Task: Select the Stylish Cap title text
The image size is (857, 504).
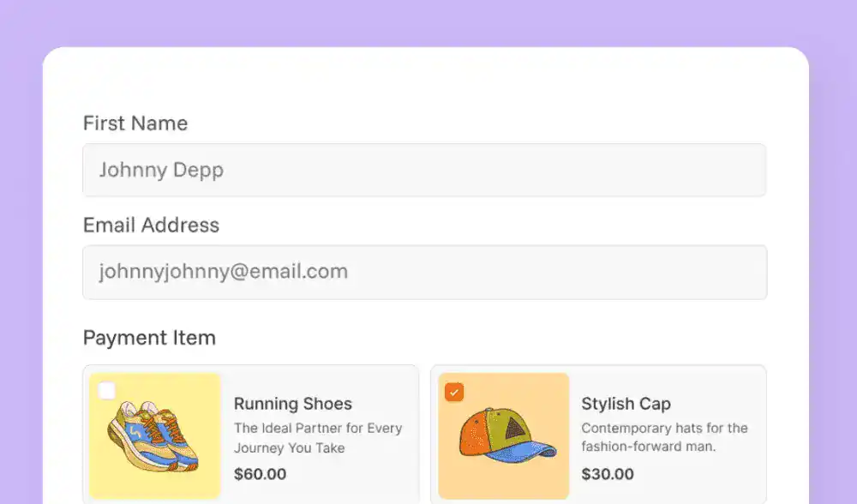Action: (626, 404)
